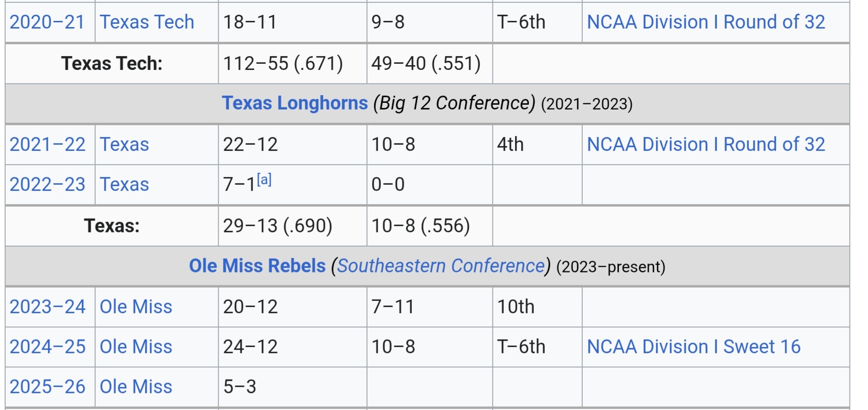Click Texas link in the 2021–22 row
868x410 pixels.
[x=124, y=145]
